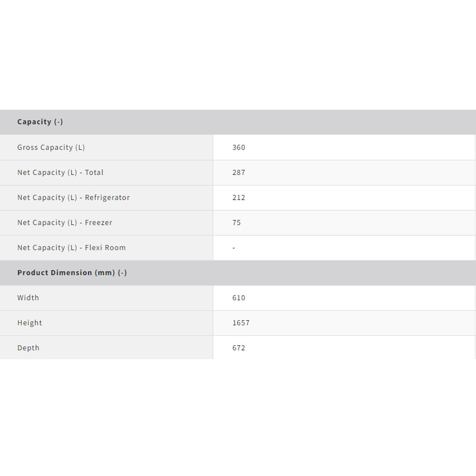
Task: Click the Width value 610
Action: (238, 298)
